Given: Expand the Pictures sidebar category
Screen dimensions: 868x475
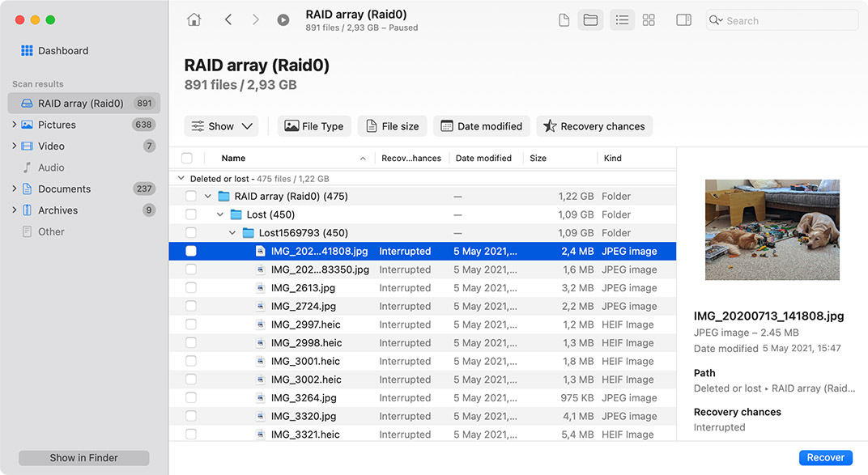Looking at the screenshot, I should coord(16,125).
